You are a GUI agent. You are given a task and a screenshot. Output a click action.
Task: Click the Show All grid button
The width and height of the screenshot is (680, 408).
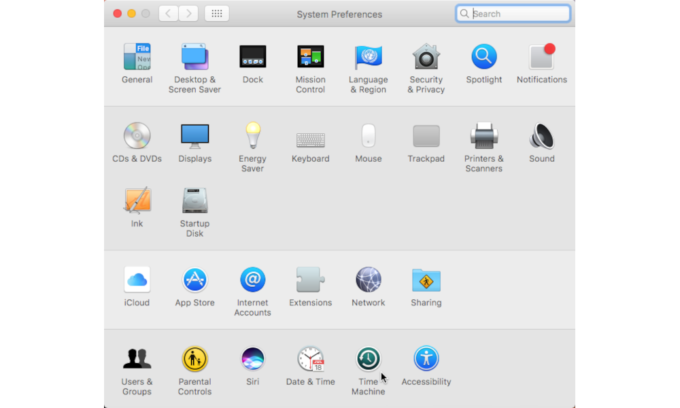click(x=217, y=13)
